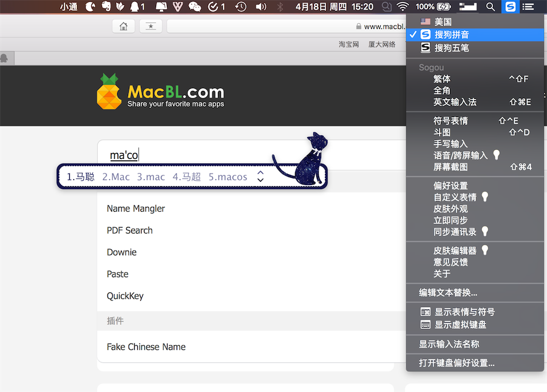
Task: Click 显示虚拟键盘 menu item
Action: [475, 325]
